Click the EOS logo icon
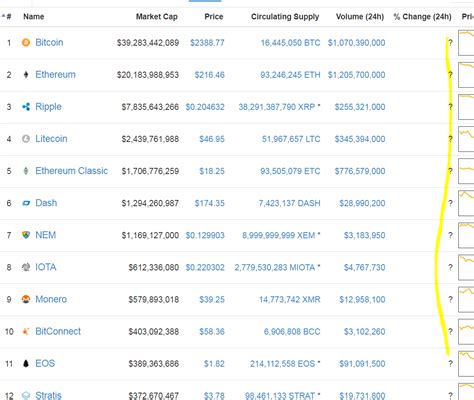The width and height of the screenshot is (474, 400). [26, 363]
